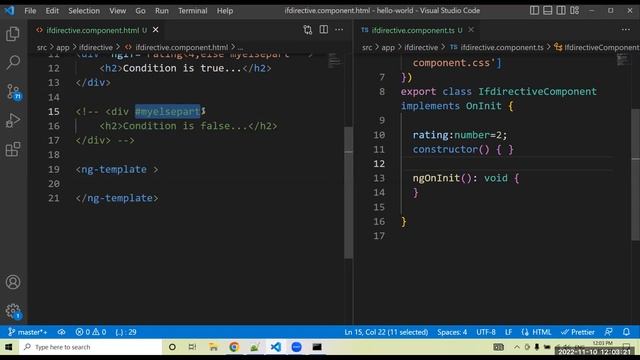Close the ifdirective.component.html tab

[x=156, y=30]
